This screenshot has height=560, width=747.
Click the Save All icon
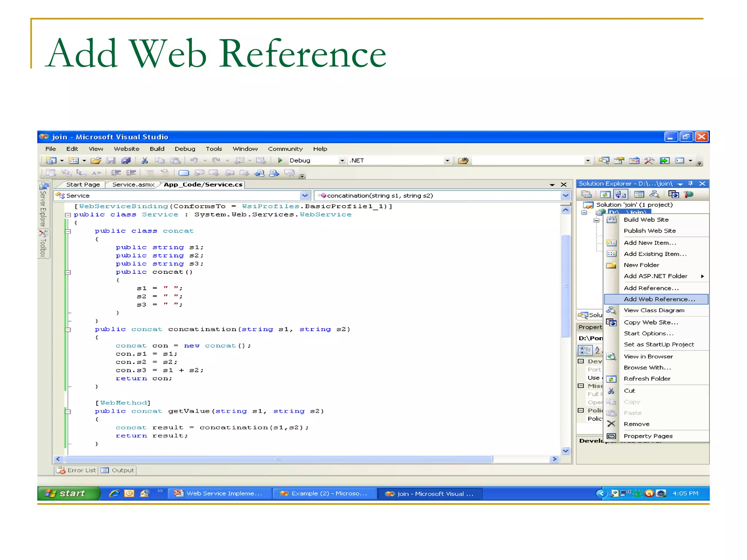[126, 160]
